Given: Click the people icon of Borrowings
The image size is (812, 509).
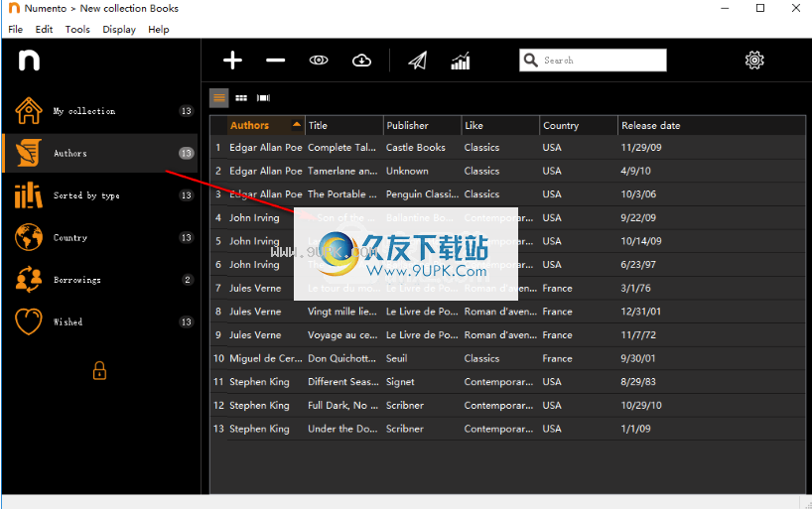Looking at the screenshot, I should click(x=29, y=280).
